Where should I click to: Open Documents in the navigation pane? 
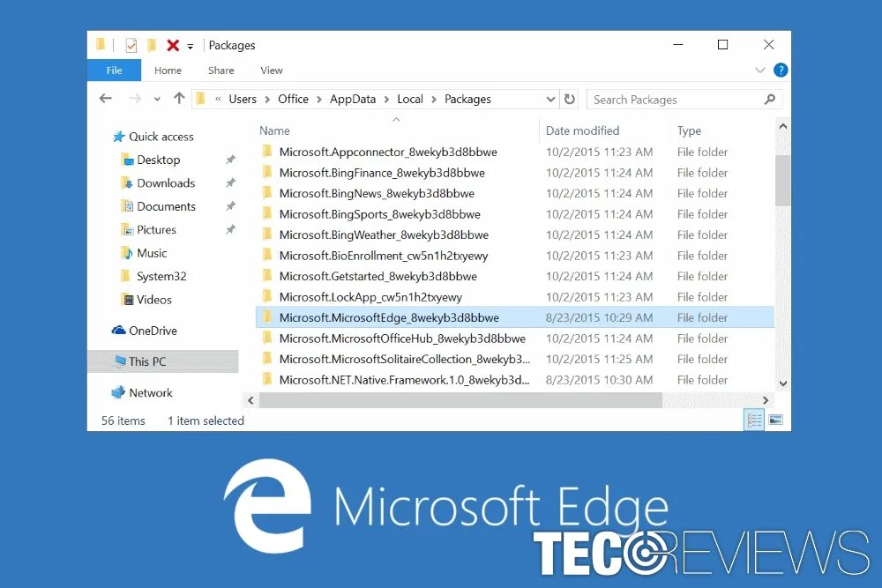(158, 206)
